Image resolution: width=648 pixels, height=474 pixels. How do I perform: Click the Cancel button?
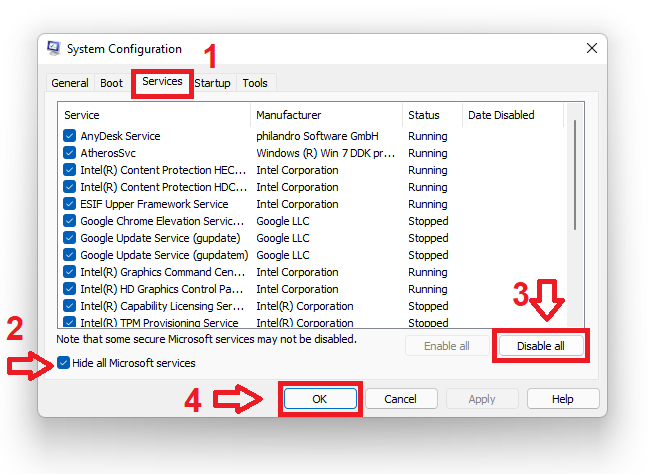(x=400, y=399)
